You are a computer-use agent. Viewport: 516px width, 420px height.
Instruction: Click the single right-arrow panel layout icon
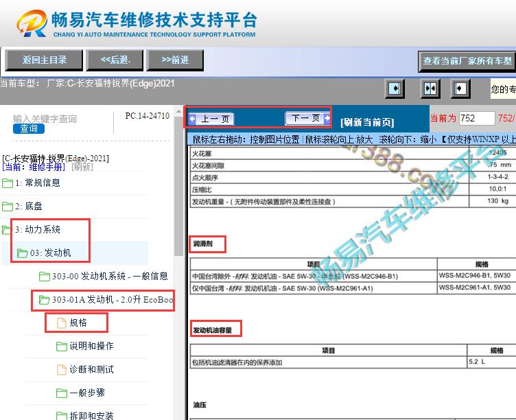click(395, 89)
